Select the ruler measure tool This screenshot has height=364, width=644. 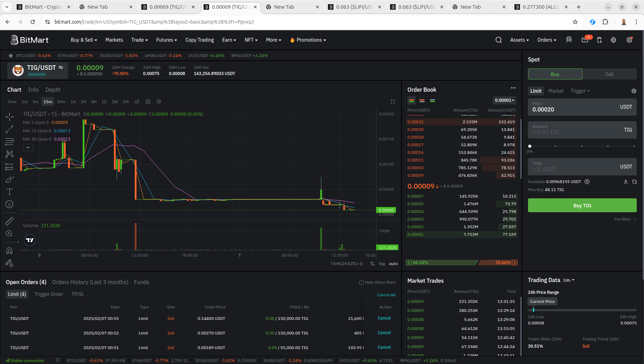tap(9, 221)
